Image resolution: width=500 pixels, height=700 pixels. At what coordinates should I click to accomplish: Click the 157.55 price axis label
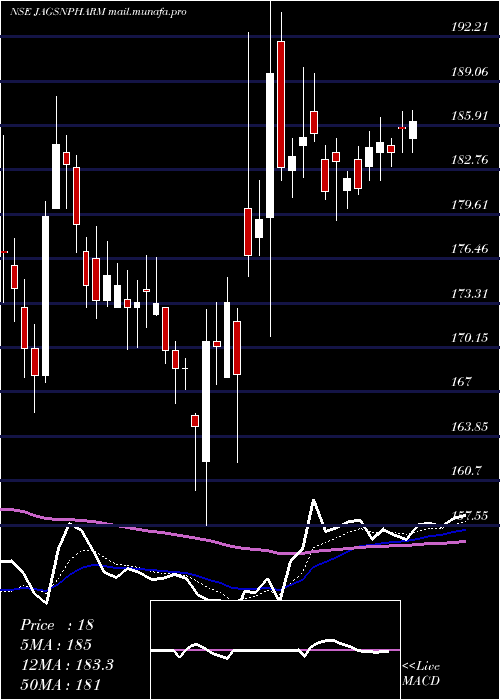coord(469,516)
